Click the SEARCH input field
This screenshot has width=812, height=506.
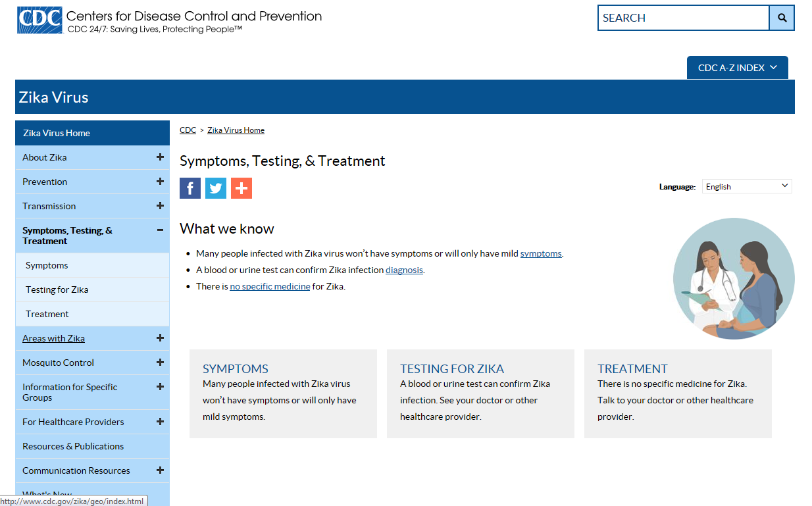(683, 18)
